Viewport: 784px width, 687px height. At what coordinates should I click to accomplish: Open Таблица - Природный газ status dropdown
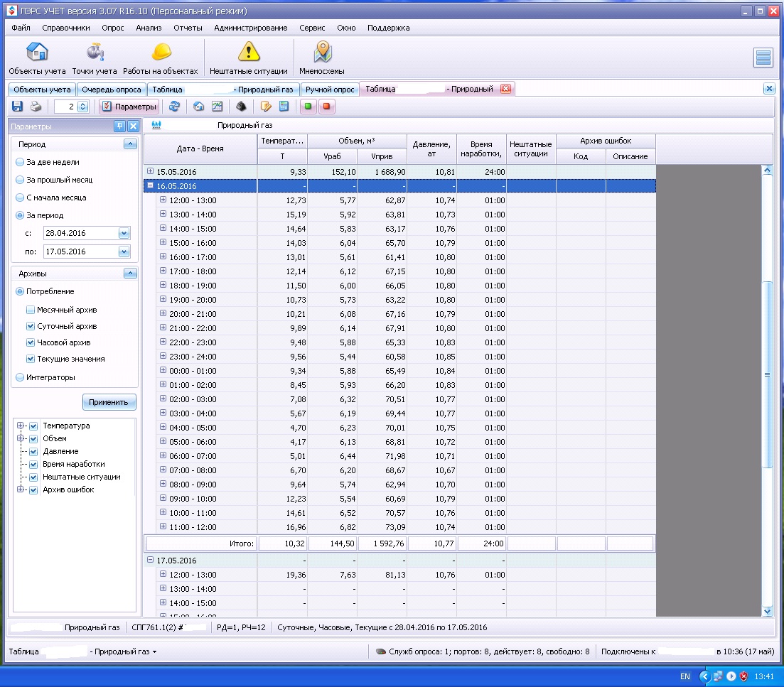pyautogui.click(x=155, y=651)
